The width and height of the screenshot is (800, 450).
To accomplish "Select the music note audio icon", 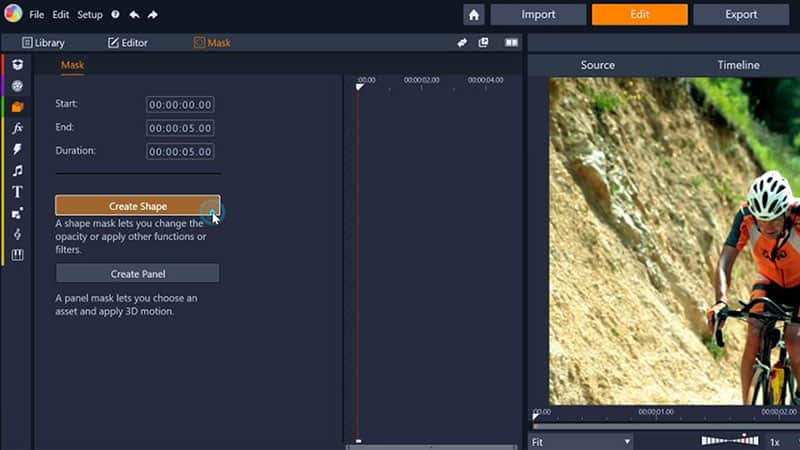I will 18,171.
